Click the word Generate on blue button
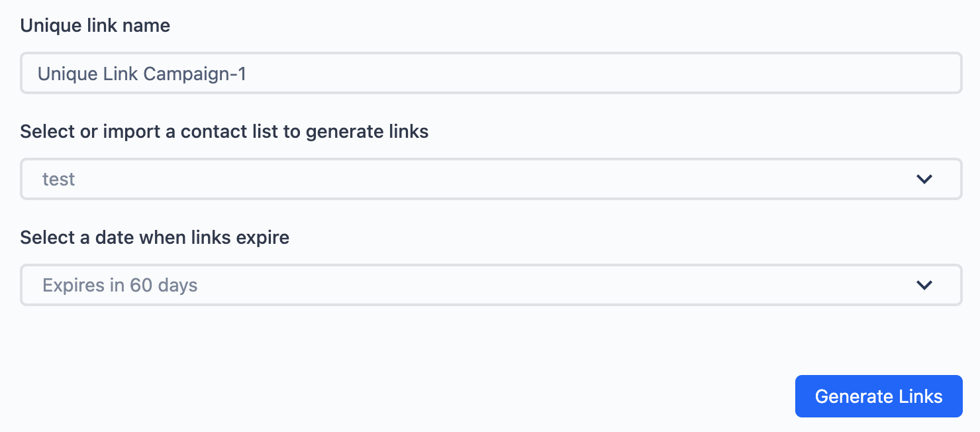The image size is (980, 432). 854,396
